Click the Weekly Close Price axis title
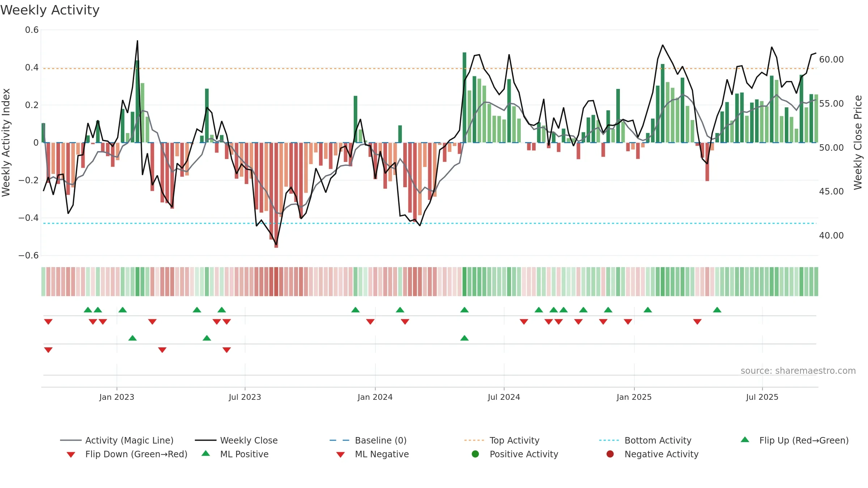The width and height of the screenshot is (868, 488). (858, 142)
